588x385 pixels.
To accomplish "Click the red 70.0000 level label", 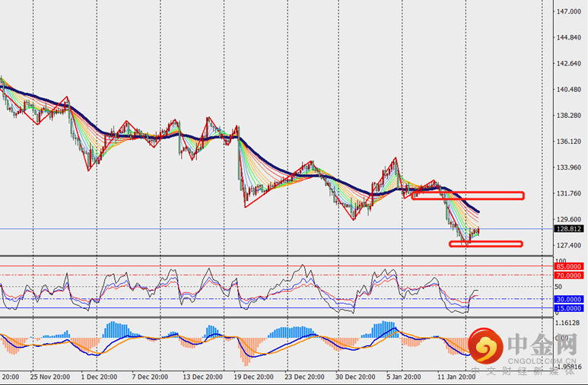I will [569, 275].
